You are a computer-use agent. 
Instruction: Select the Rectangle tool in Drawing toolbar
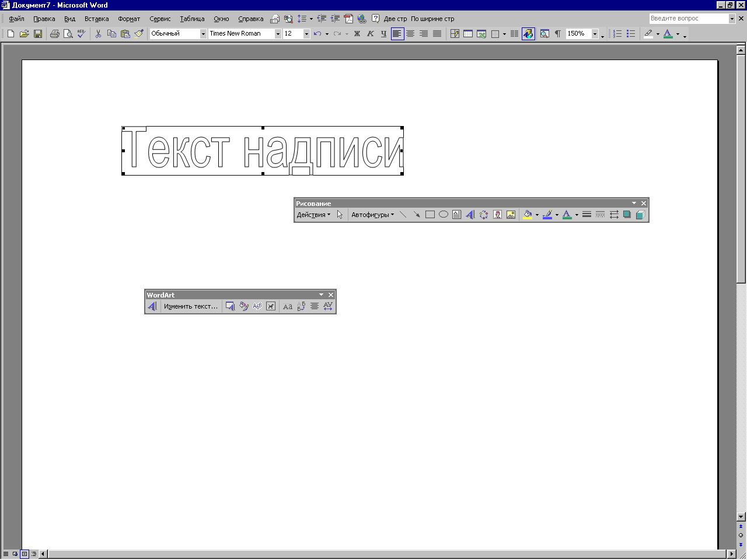430,215
